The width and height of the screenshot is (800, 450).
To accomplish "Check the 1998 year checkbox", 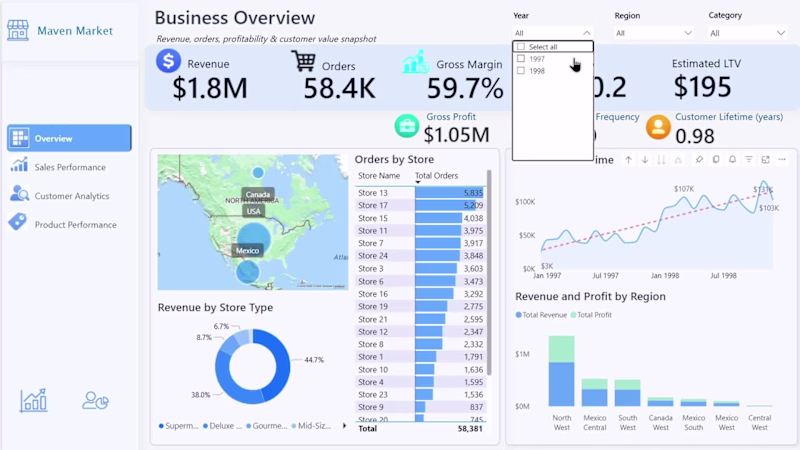I will 521,71.
